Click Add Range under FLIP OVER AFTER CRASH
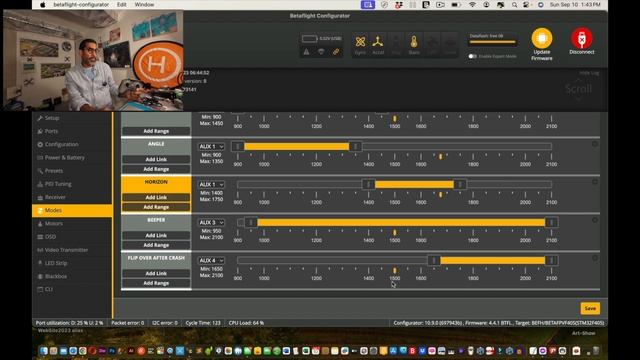640x360 pixels. pyautogui.click(x=156, y=283)
